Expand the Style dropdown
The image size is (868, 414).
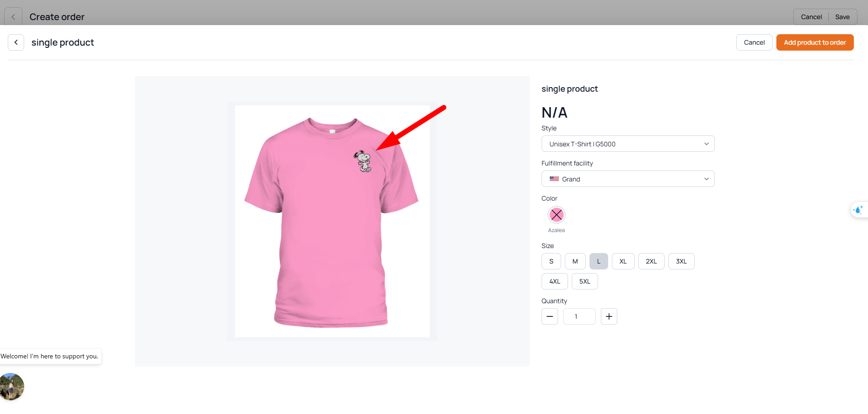(628, 144)
